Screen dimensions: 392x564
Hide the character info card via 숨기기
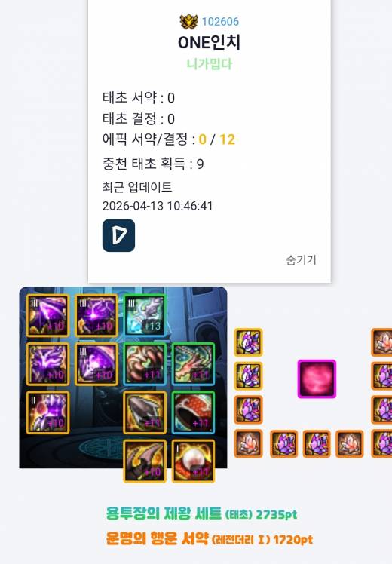(302, 259)
